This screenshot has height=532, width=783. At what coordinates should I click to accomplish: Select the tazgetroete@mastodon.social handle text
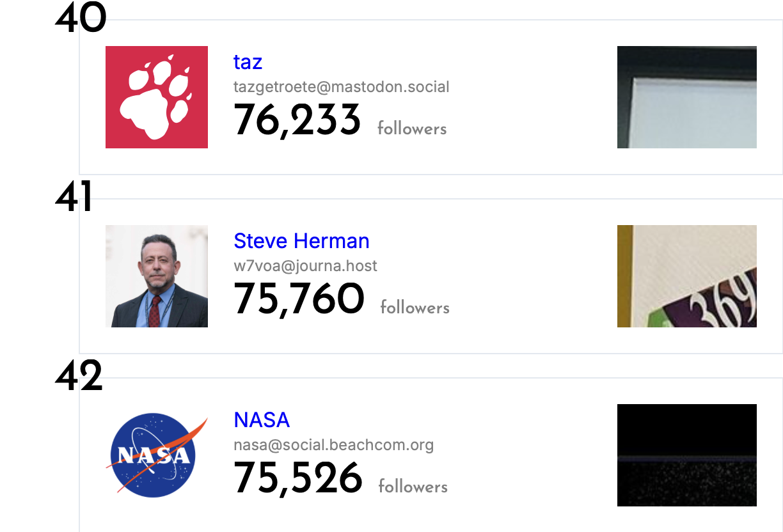pyautogui.click(x=342, y=86)
